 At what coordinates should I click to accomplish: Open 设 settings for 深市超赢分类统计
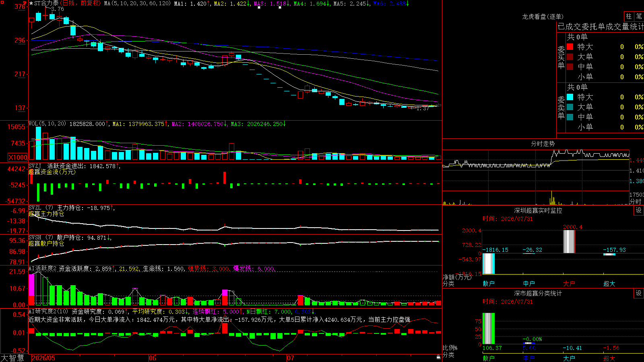tap(639, 293)
